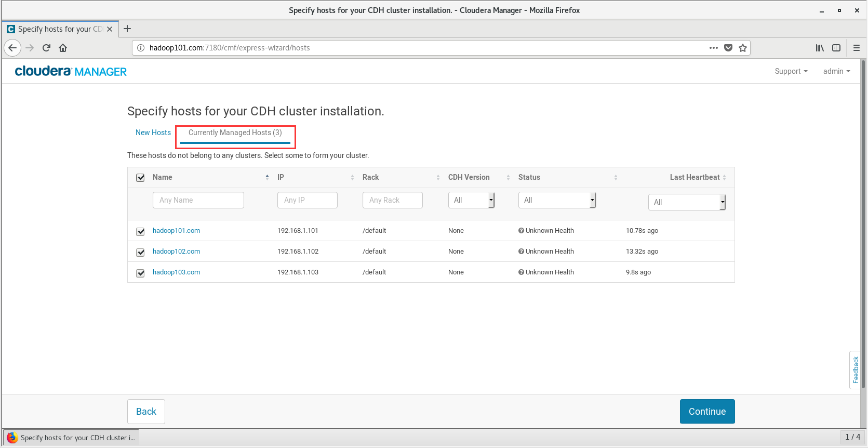868x448 pixels.
Task: Open a new browser tab
Action: [x=127, y=29]
